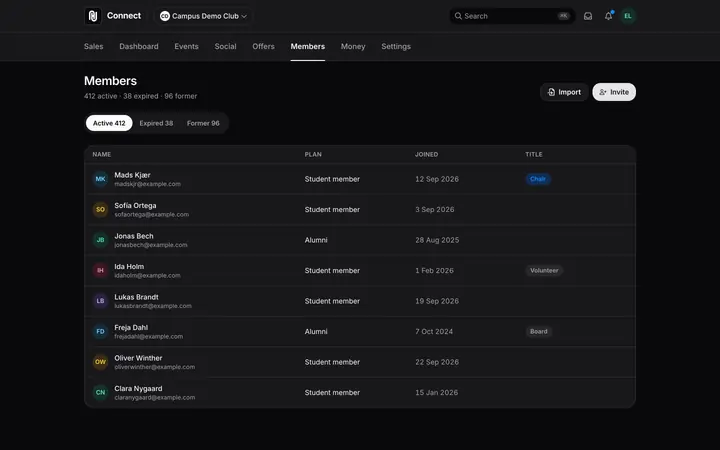Show Former 96 members filter

point(203,123)
